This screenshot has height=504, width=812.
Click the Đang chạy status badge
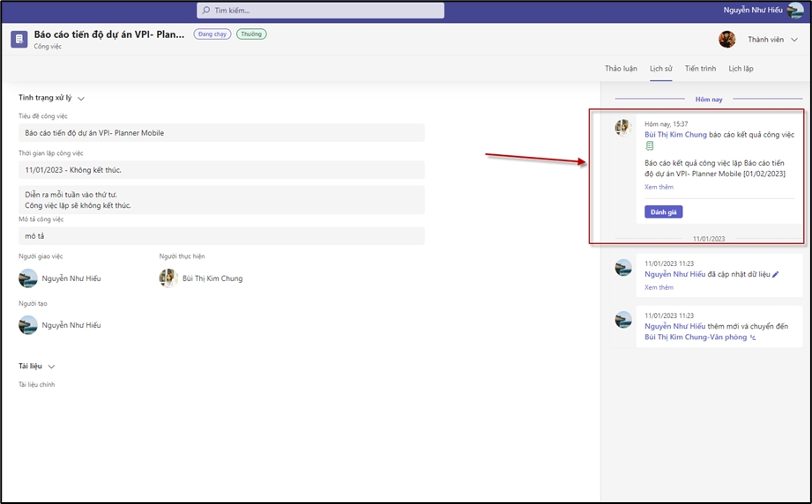(212, 34)
